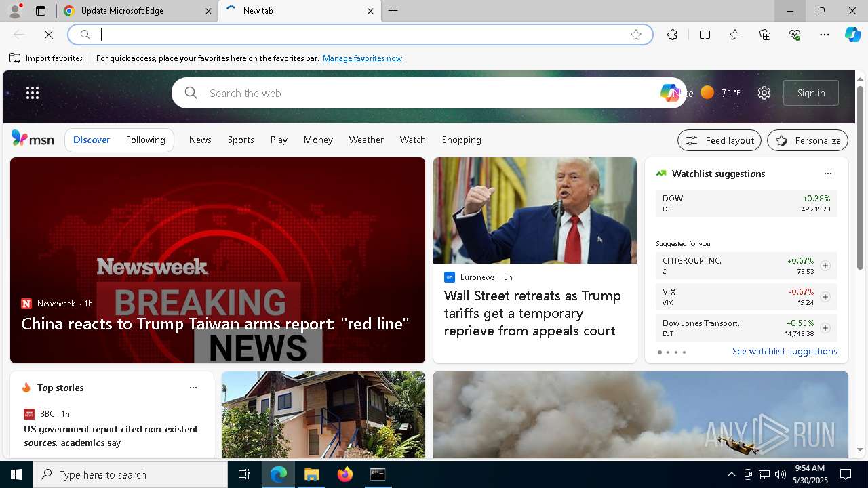Open the Weather category
The height and width of the screenshot is (488, 868).
(366, 140)
